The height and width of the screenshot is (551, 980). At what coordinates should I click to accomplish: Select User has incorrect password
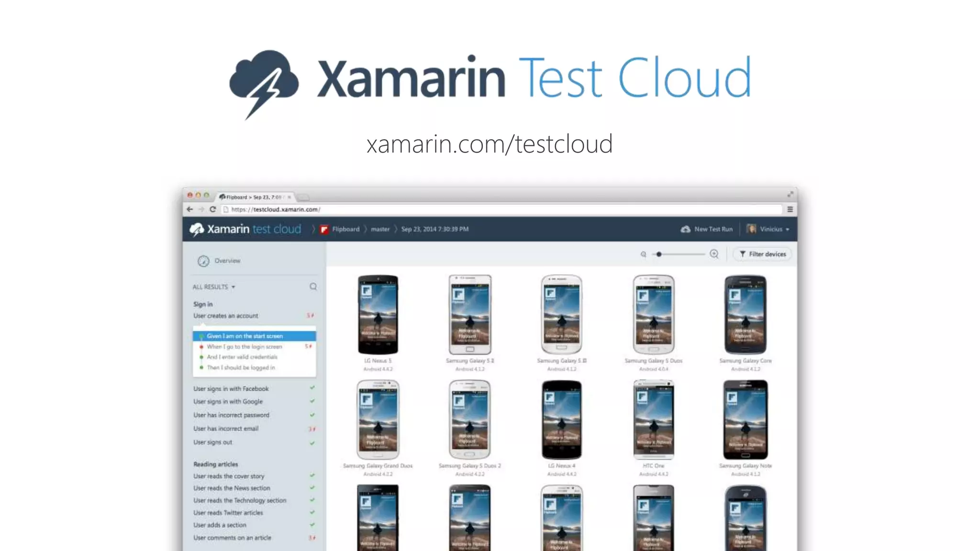[x=231, y=415]
